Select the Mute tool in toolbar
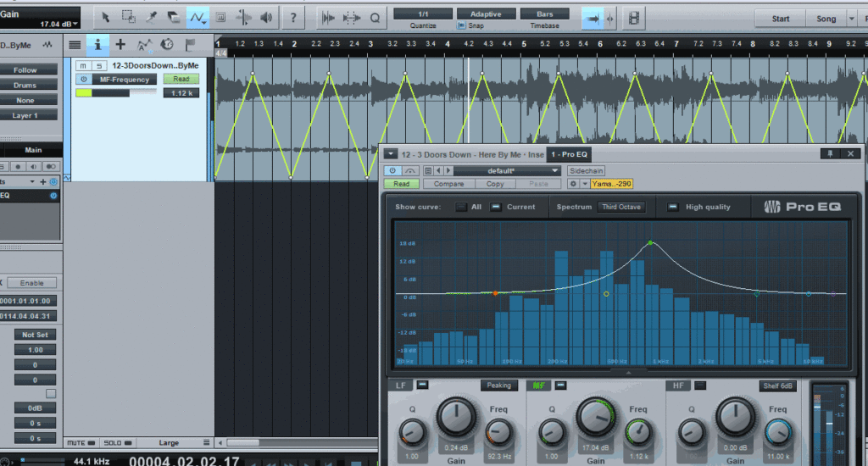This screenshot has height=466, width=868. [220, 18]
